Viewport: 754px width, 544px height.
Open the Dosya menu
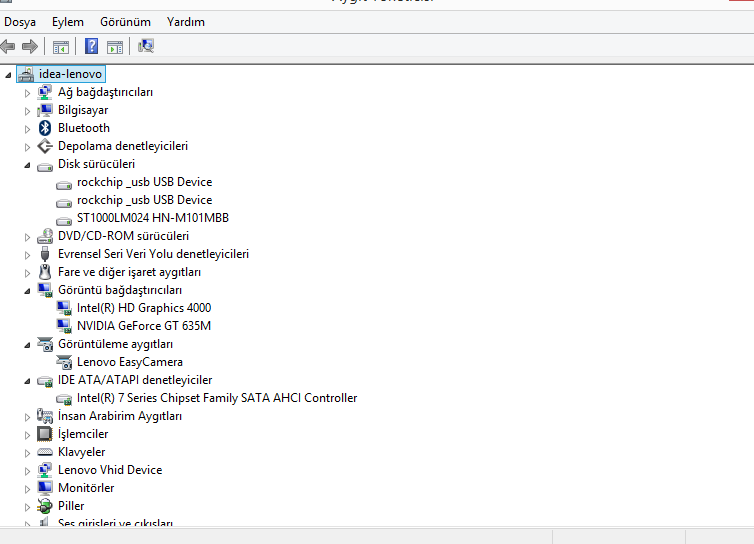20,22
